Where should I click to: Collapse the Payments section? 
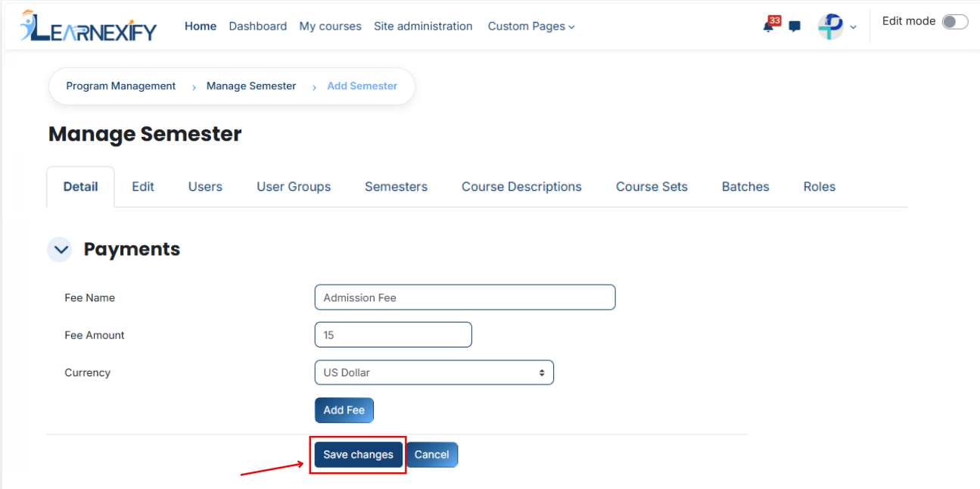click(x=60, y=249)
